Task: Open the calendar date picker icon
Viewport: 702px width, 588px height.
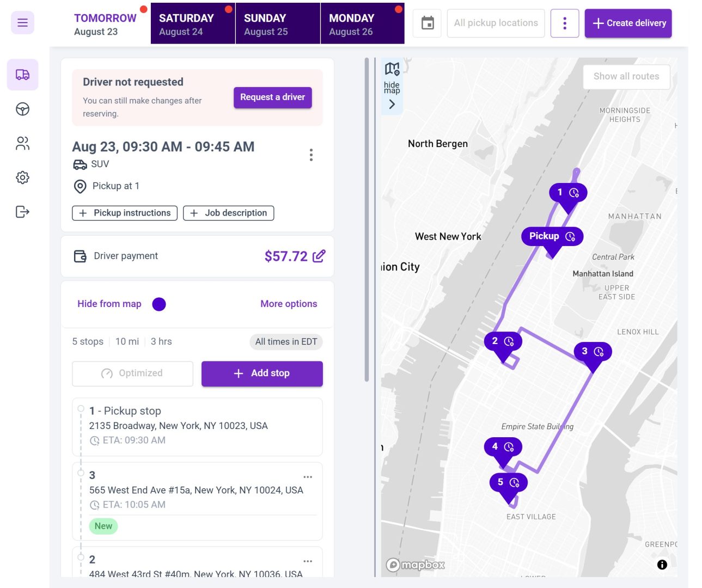Action: click(427, 23)
